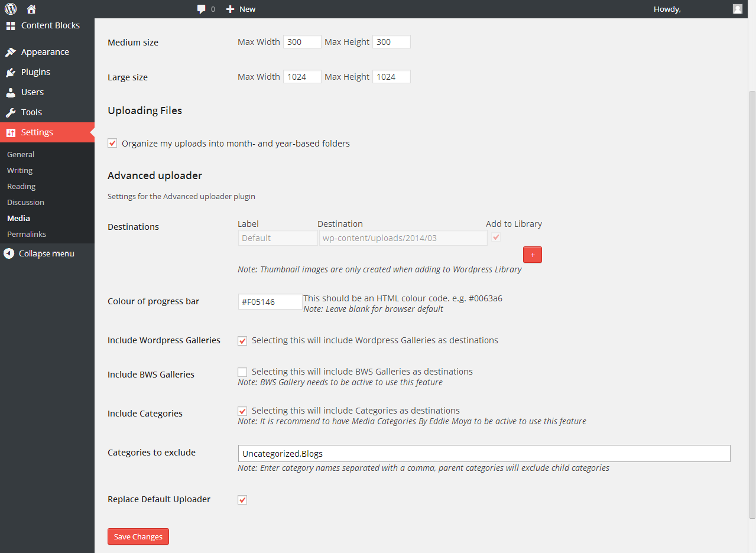Open the Discussion settings submenu
Image resolution: width=756 pixels, height=553 pixels.
click(25, 202)
